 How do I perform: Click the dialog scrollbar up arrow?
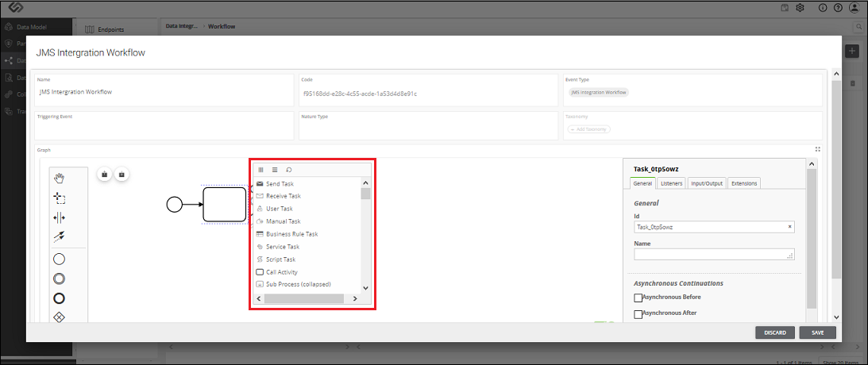836,73
